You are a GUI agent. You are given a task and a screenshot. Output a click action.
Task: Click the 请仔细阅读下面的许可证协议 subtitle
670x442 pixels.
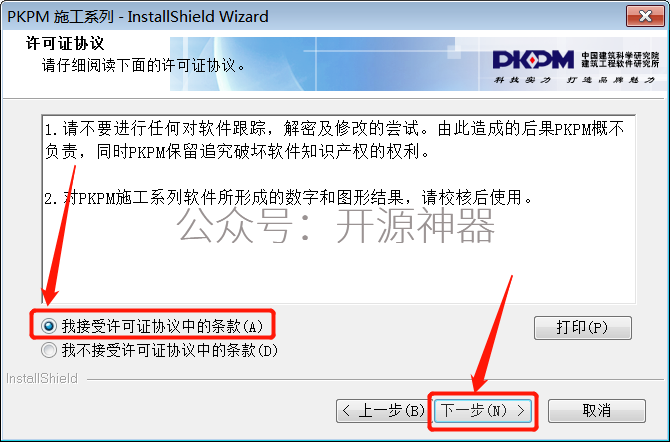pos(143,65)
